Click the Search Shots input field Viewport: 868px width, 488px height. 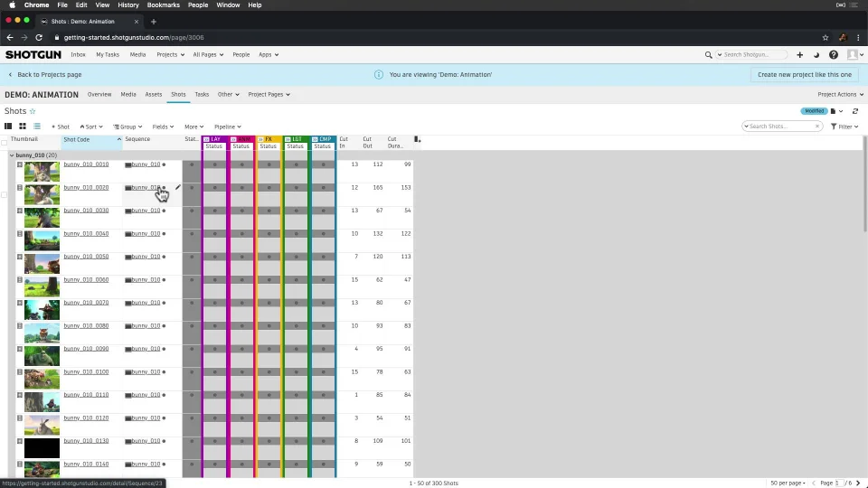(x=780, y=127)
